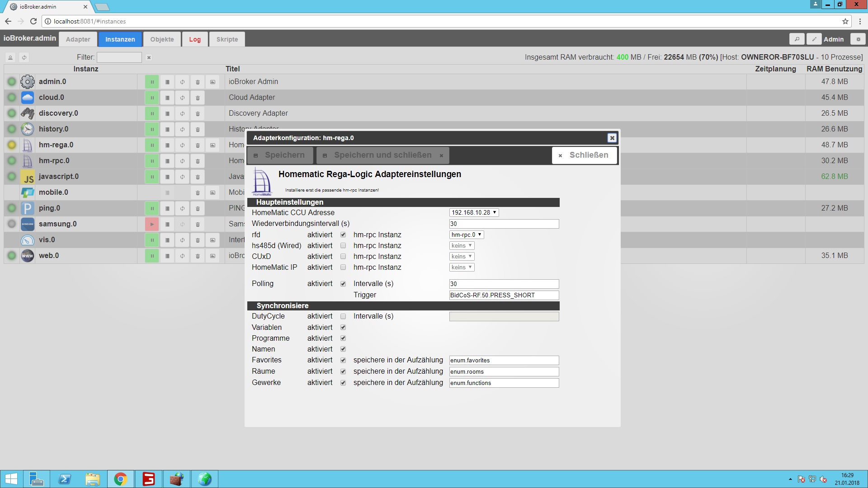Switch to the Objekte tab
The image size is (868, 488).
(x=162, y=39)
